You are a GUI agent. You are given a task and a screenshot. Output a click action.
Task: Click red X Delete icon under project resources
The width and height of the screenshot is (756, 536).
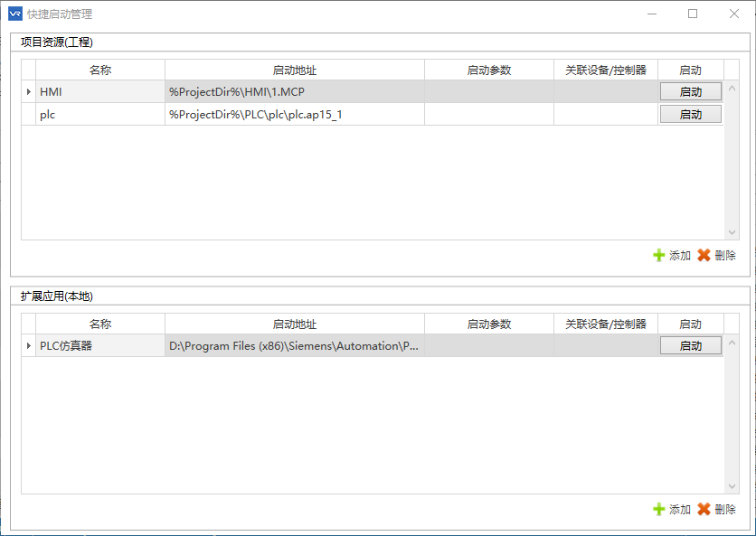704,255
